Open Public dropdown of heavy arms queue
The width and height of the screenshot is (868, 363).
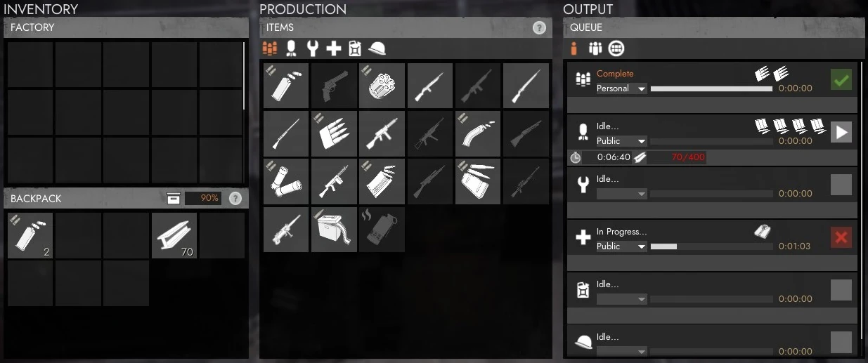pyautogui.click(x=621, y=141)
